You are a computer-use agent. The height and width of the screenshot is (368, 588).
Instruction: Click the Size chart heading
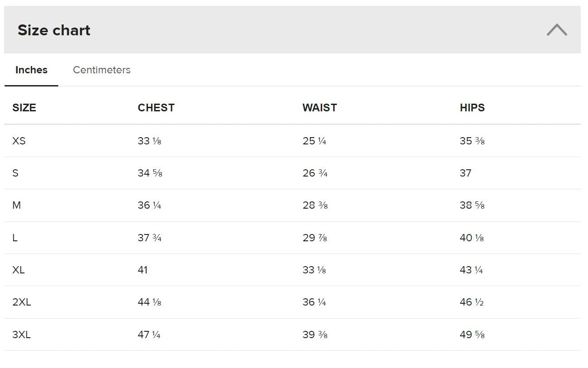(54, 30)
